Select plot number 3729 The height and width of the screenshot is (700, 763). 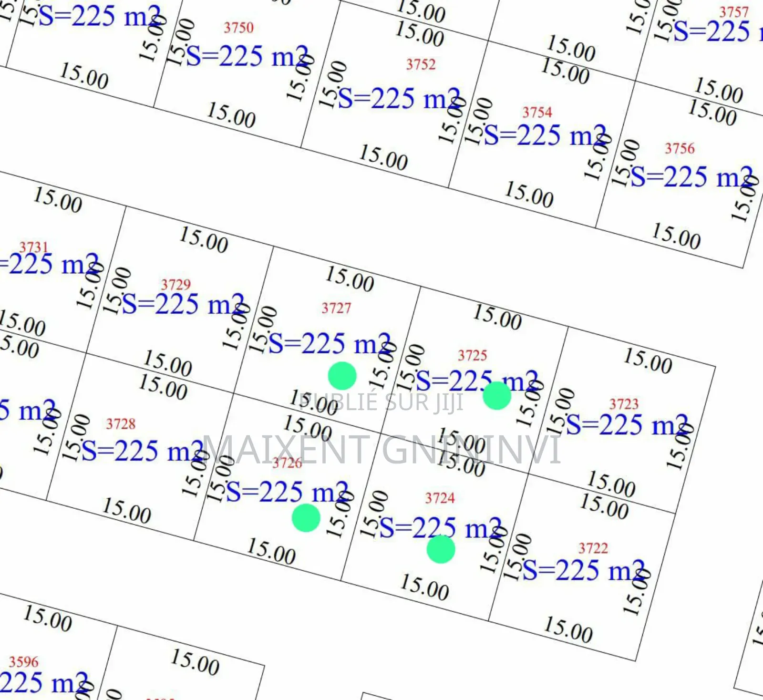pos(175,285)
